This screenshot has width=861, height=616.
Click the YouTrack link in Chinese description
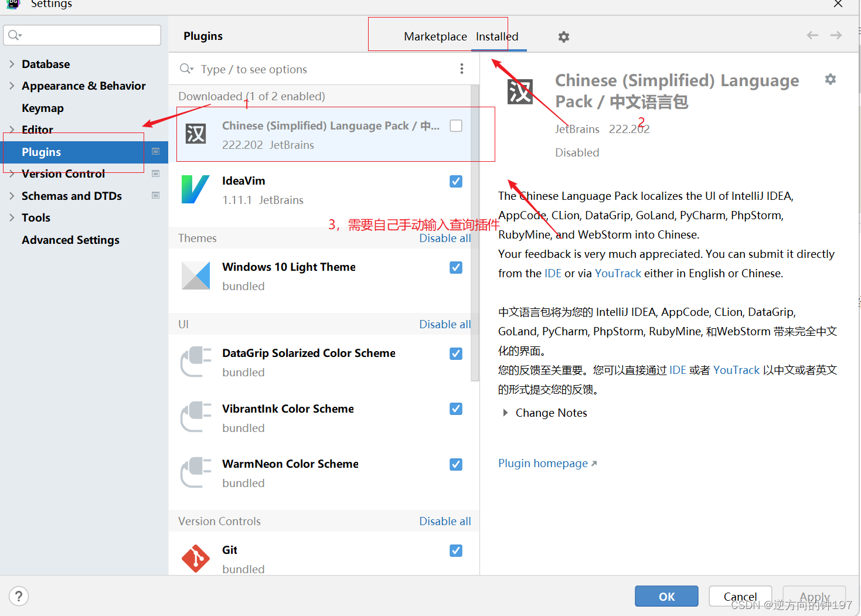click(x=736, y=370)
